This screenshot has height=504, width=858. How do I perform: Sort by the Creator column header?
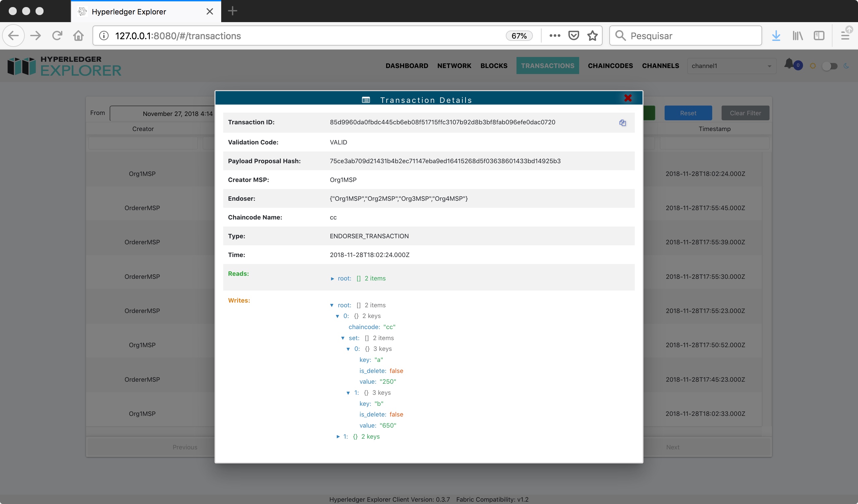click(143, 129)
